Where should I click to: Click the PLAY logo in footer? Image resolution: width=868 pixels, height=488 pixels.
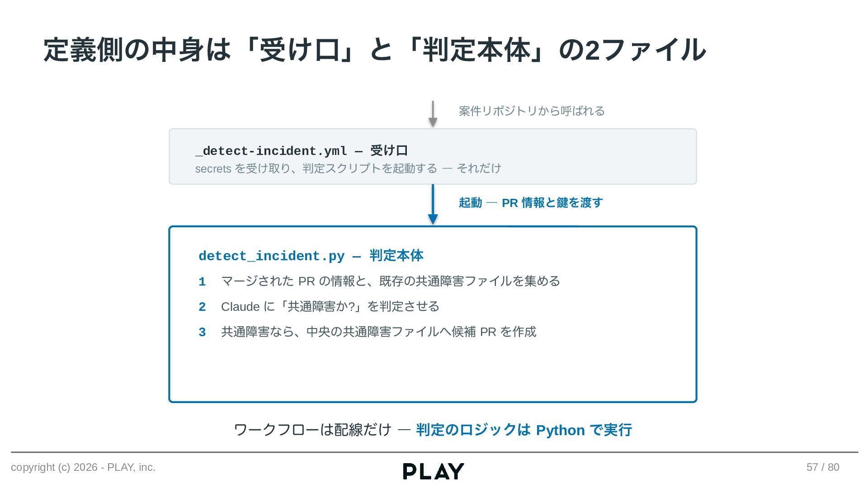pos(433,471)
